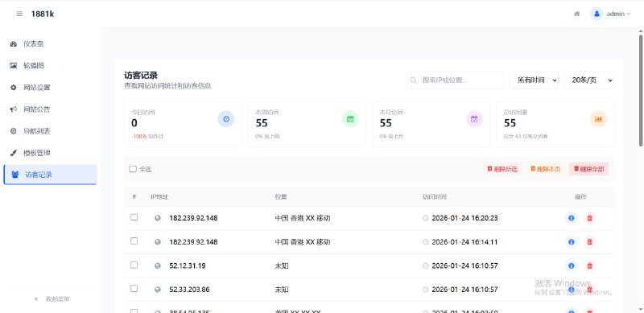Viewport: 644px width, 313px height.
Task: Click the 模板管理 brush icon
Action: (x=14, y=153)
